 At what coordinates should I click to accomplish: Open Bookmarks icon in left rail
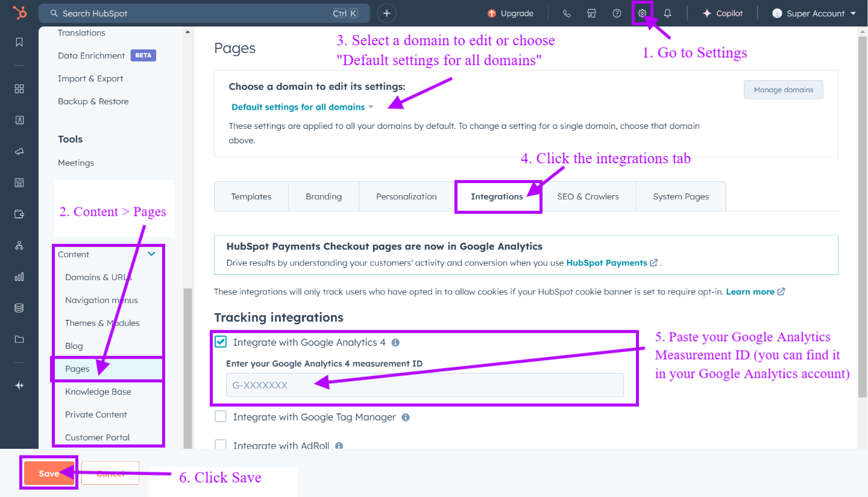[x=19, y=42]
